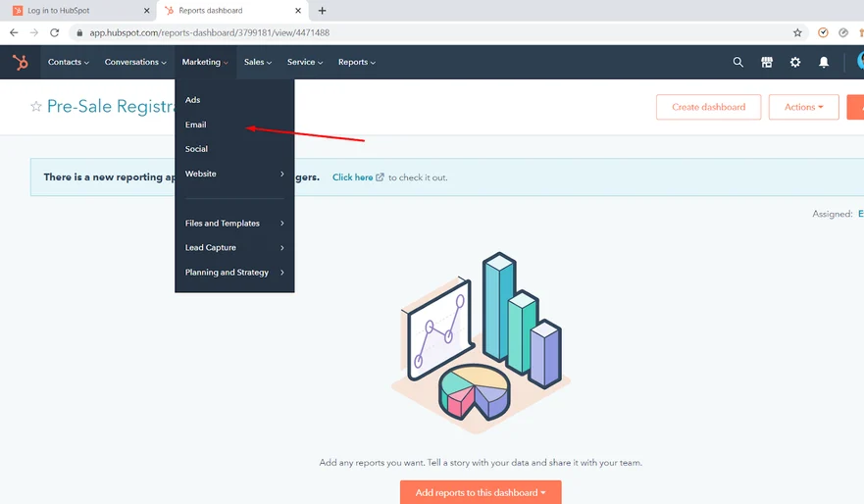
Task: Expand the Service menu
Action: tap(305, 62)
